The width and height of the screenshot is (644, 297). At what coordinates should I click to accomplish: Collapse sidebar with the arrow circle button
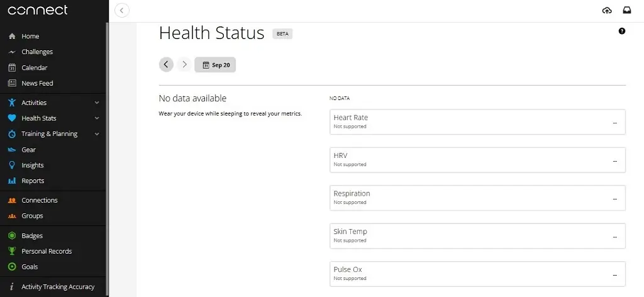[x=122, y=10]
